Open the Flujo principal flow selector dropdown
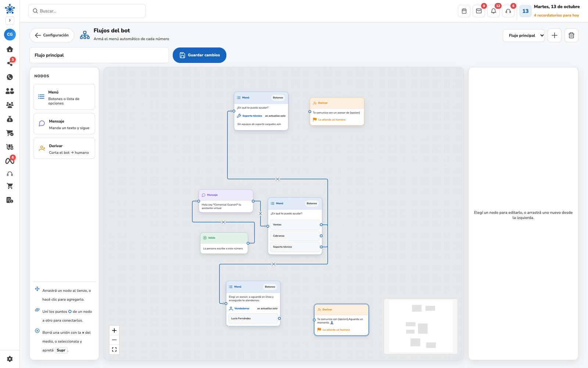This screenshot has width=588, height=368. [524, 35]
